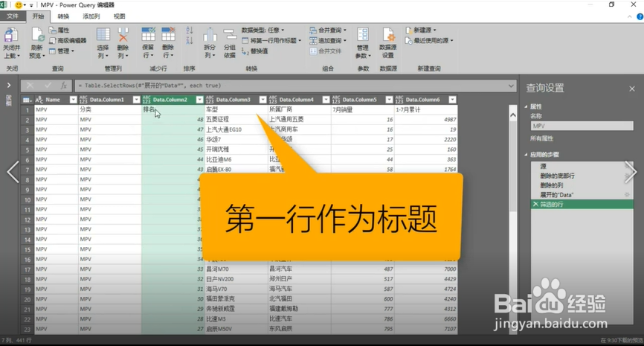Click the help question-mark icon
This screenshot has width=644, height=346.
pos(640,17)
